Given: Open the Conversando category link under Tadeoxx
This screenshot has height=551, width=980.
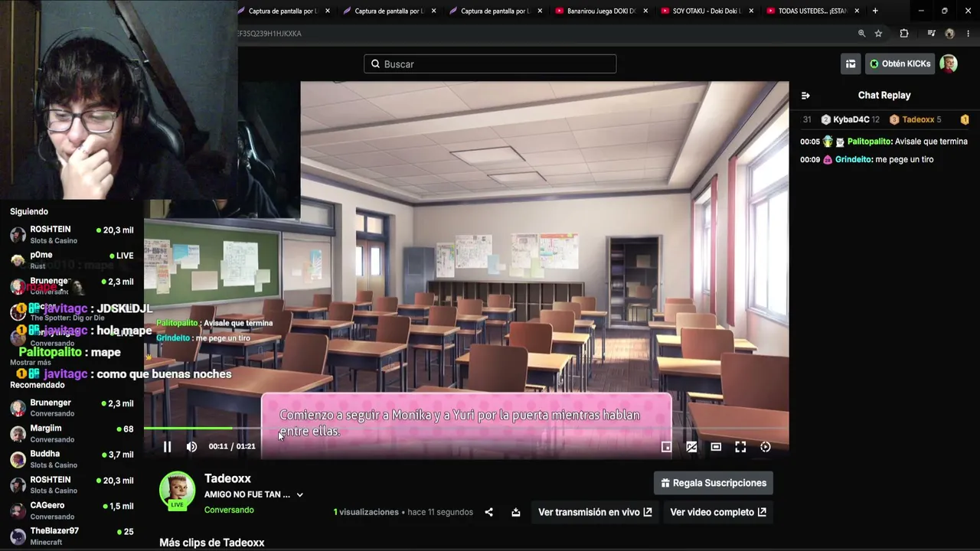Looking at the screenshot, I should click(229, 510).
